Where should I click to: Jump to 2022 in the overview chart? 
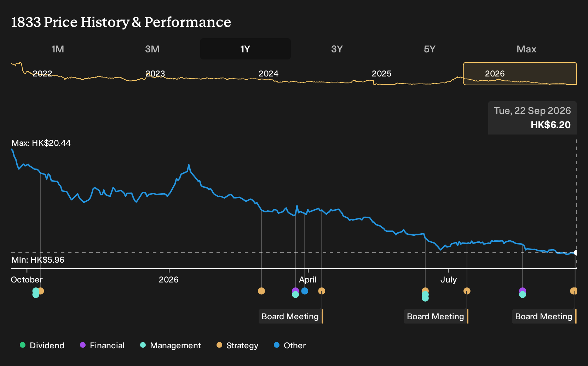pos(42,74)
